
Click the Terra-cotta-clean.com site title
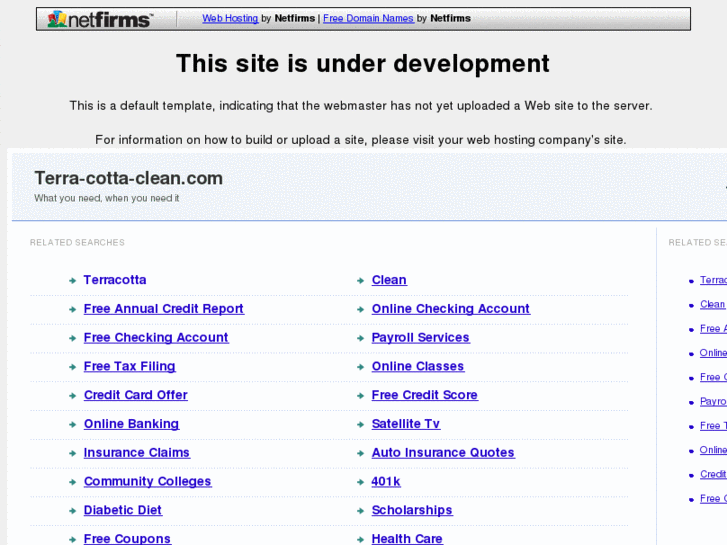(128, 178)
